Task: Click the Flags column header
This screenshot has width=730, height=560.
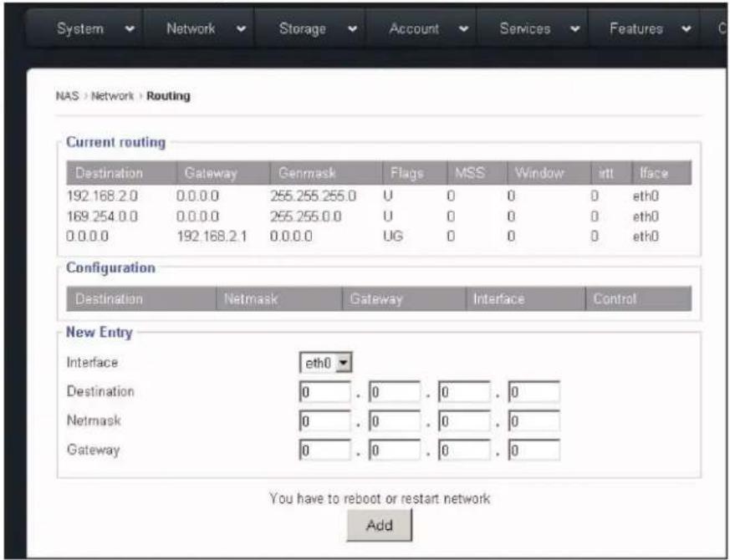Action: [x=415, y=173]
